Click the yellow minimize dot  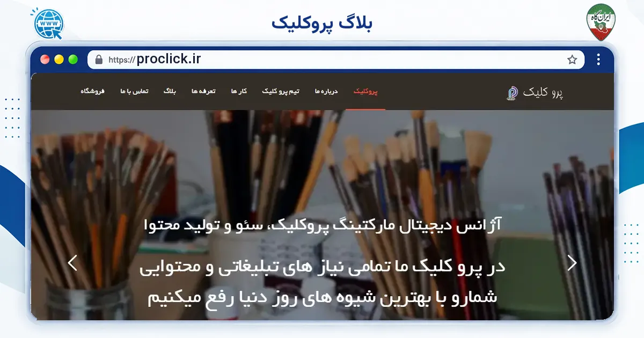pyautogui.click(x=59, y=60)
